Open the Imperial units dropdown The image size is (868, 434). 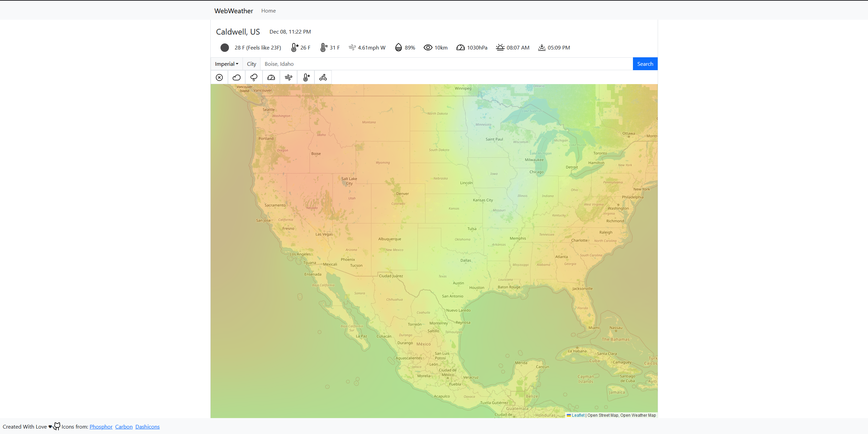click(x=227, y=64)
